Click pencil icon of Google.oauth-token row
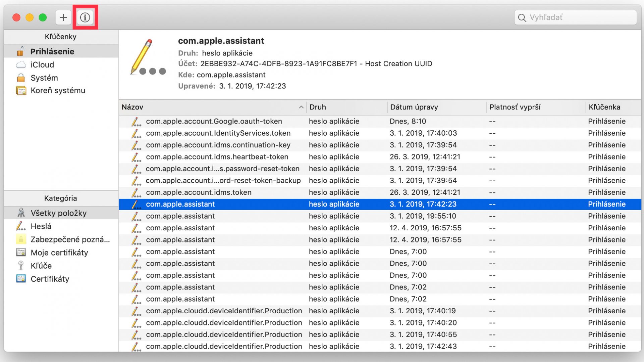This screenshot has width=644, height=362. click(136, 122)
